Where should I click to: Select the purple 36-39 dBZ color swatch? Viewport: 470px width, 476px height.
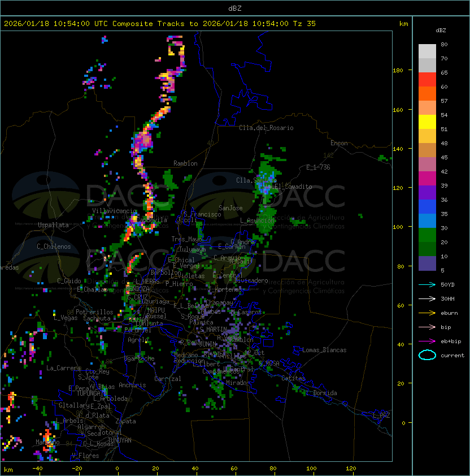tap(427, 192)
